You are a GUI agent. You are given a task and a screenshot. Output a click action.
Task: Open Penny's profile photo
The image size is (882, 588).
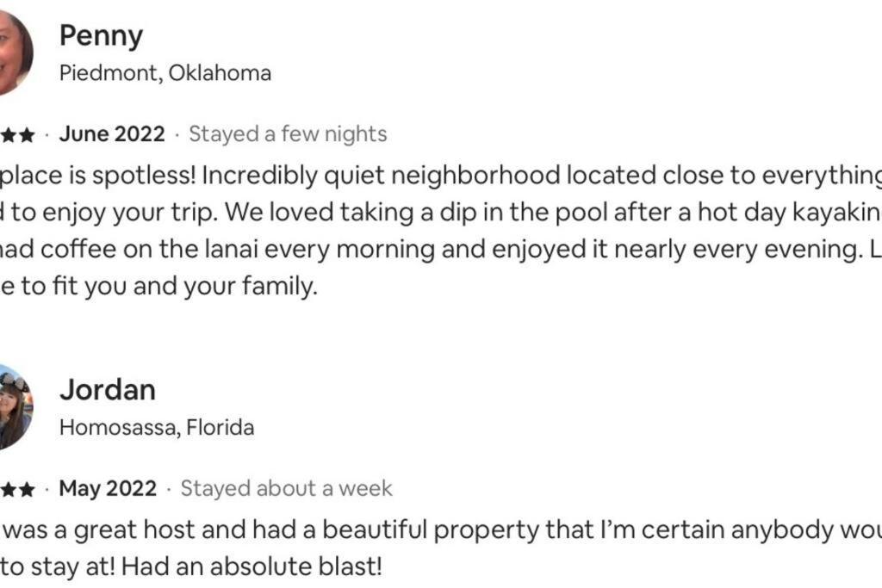(16, 53)
